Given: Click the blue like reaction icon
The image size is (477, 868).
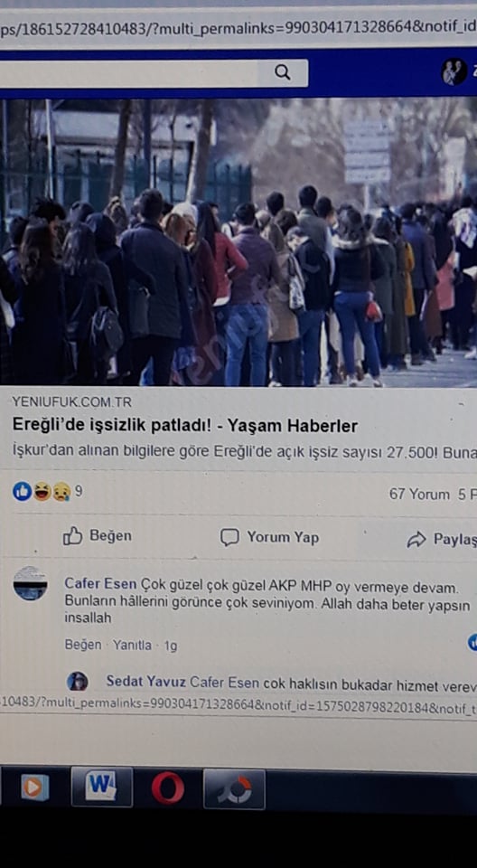Looking at the screenshot, I should [x=23, y=491].
